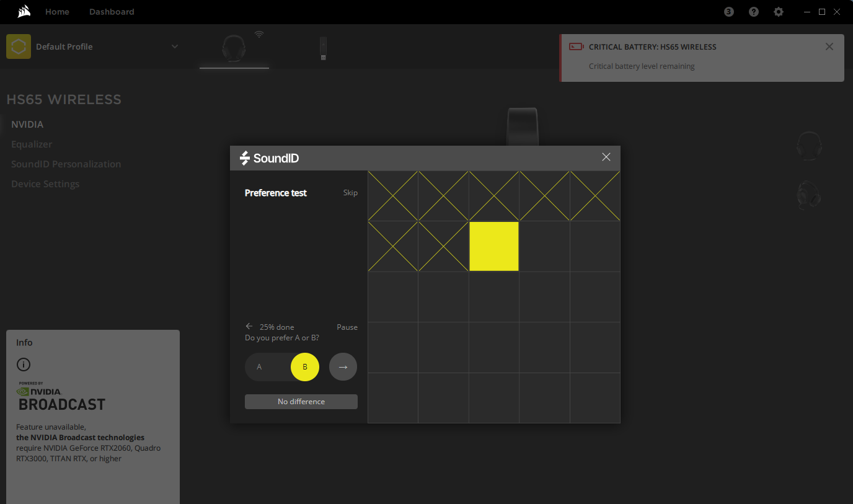Select NVIDIA in the sidebar
The image size is (853, 504).
click(x=27, y=125)
